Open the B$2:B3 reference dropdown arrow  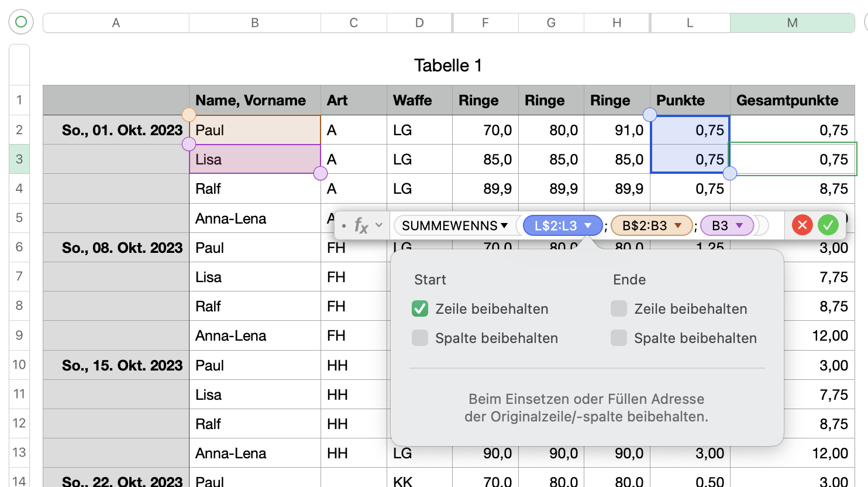678,225
